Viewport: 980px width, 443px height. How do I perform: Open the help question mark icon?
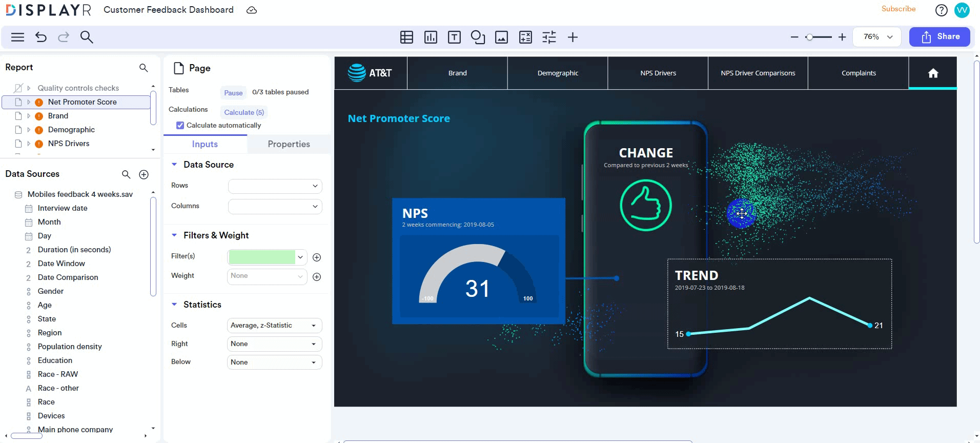coord(942,10)
